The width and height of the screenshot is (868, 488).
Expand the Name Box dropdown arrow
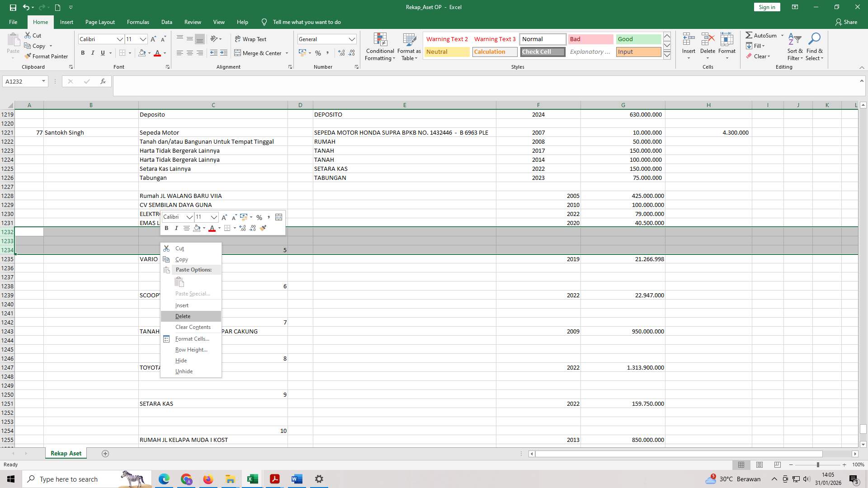42,81
